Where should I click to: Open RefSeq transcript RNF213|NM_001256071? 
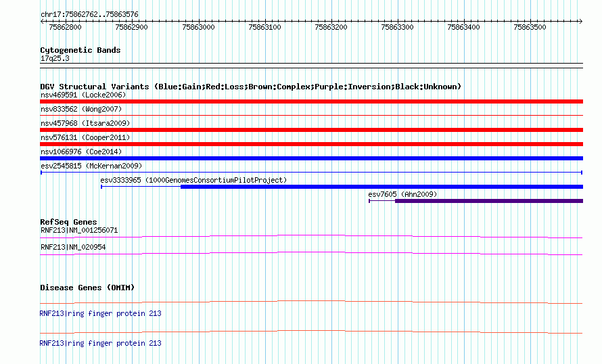tap(79, 231)
